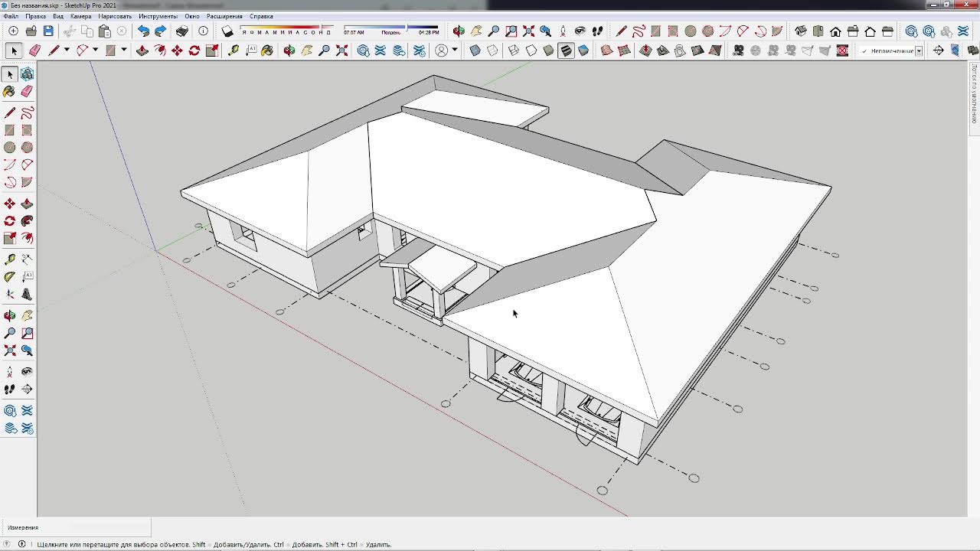Open the Инструменты menu

click(158, 16)
